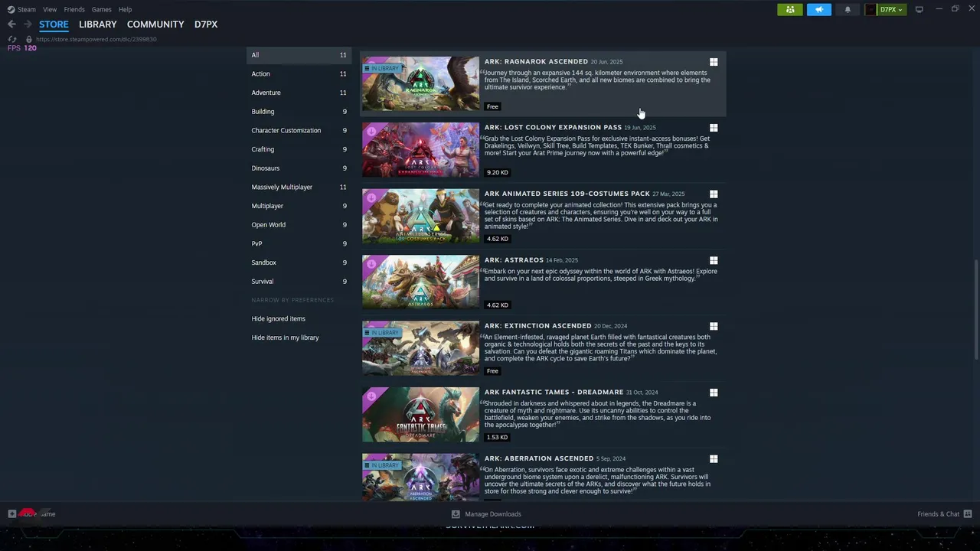Click the lock icon beside the URL
The height and width of the screenshot is (551, 980).
click(29, 39)
